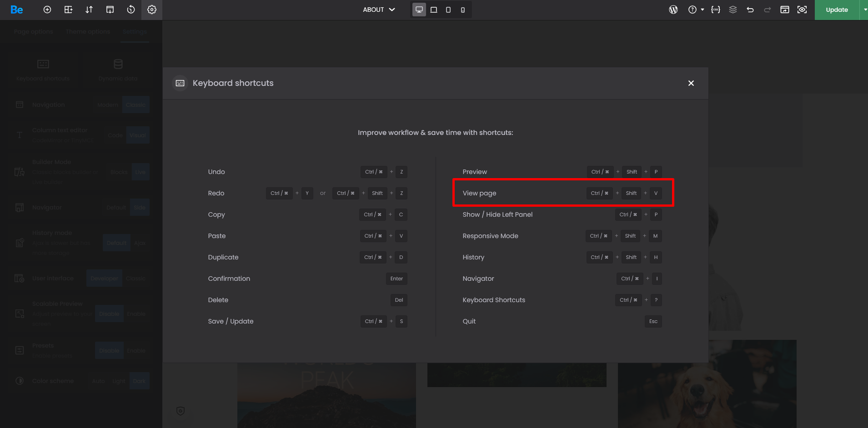Expand the arrow beside Update button
This screenshot has height=428, width=868.
(x=865, y=10)
